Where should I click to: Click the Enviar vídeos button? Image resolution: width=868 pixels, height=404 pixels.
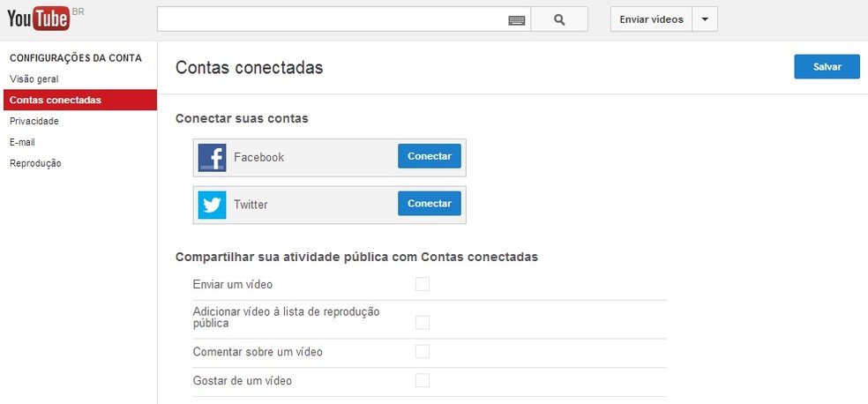[651, 19]
